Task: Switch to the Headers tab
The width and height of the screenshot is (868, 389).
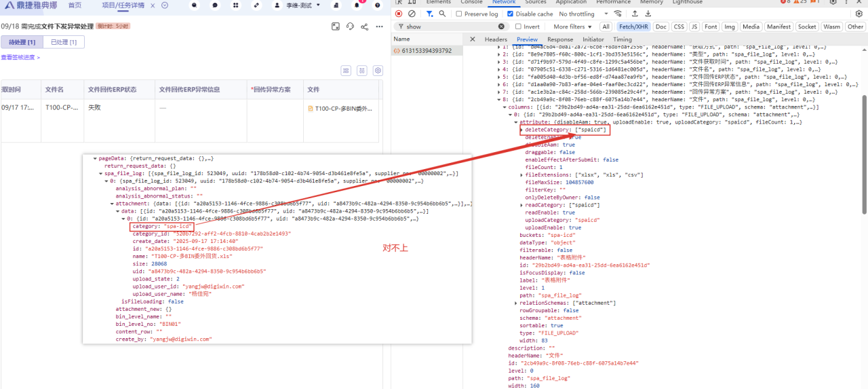Action: click(x=496, y=39)
